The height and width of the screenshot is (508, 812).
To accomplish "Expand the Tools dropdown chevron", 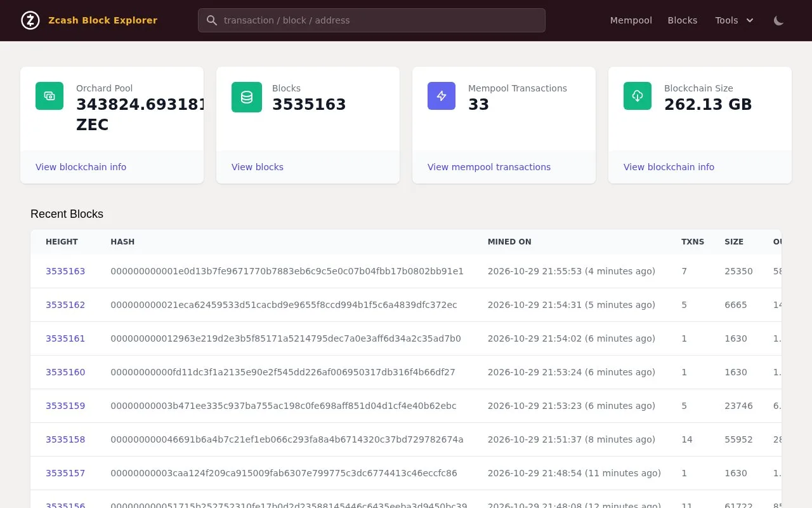I will click(x=750, y=20).
